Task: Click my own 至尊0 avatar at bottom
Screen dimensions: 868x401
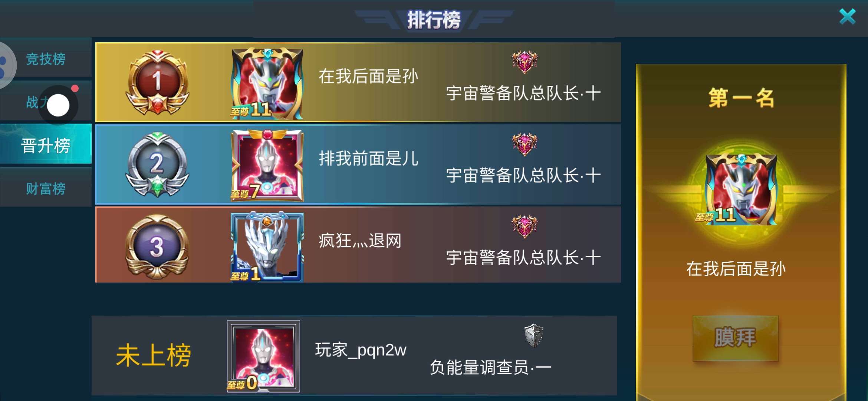Action: pyautogui.click(x=263, y=356)
